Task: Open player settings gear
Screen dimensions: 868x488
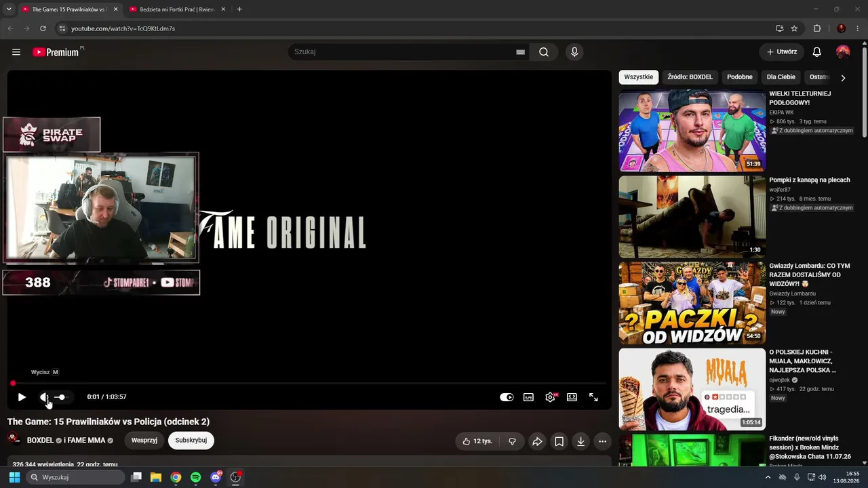Action: (550, 397)
